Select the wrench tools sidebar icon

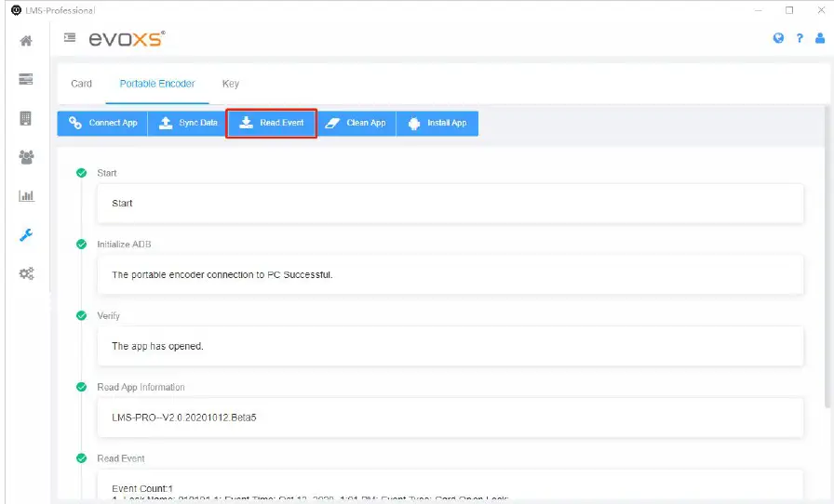pos(26,234)
